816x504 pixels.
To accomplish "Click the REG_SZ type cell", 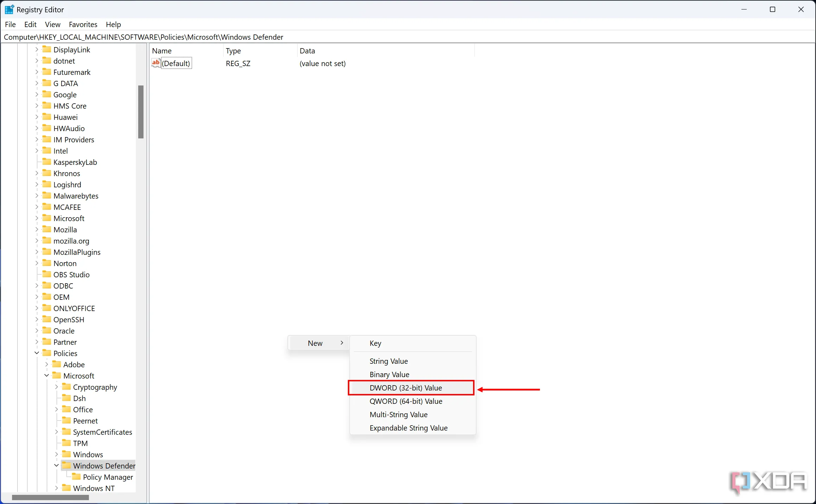I will 238,63.
